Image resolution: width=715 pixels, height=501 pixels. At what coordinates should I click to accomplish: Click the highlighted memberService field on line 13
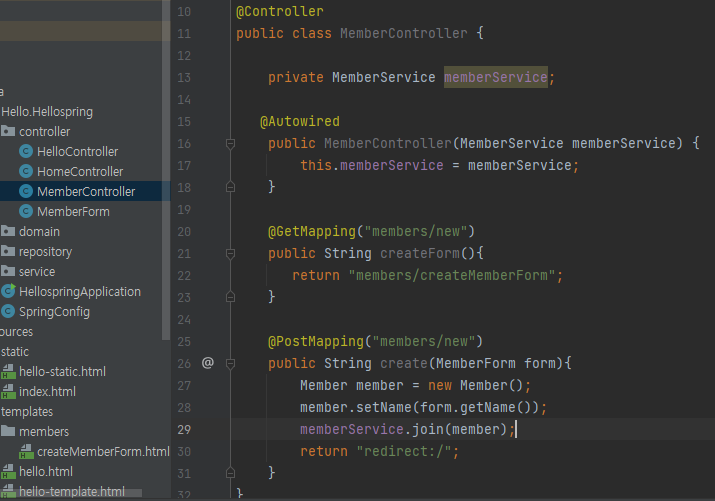click(496, 77)
